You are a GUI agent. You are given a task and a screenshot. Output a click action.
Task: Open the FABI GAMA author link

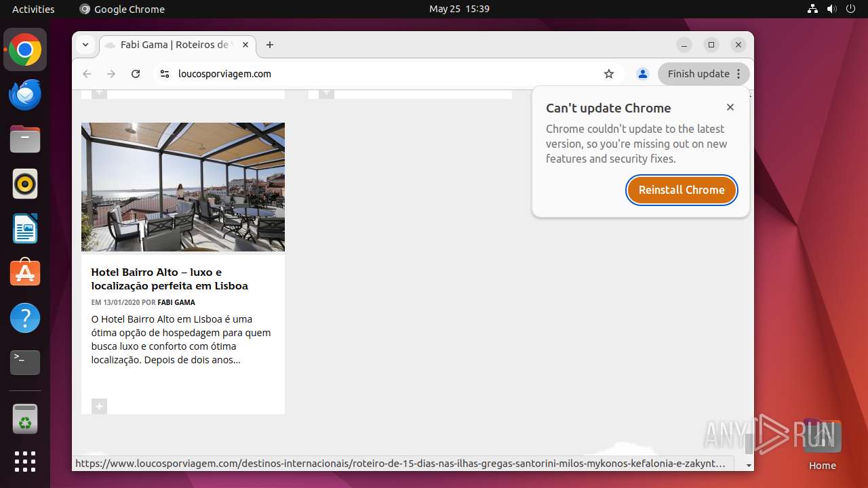176,302
